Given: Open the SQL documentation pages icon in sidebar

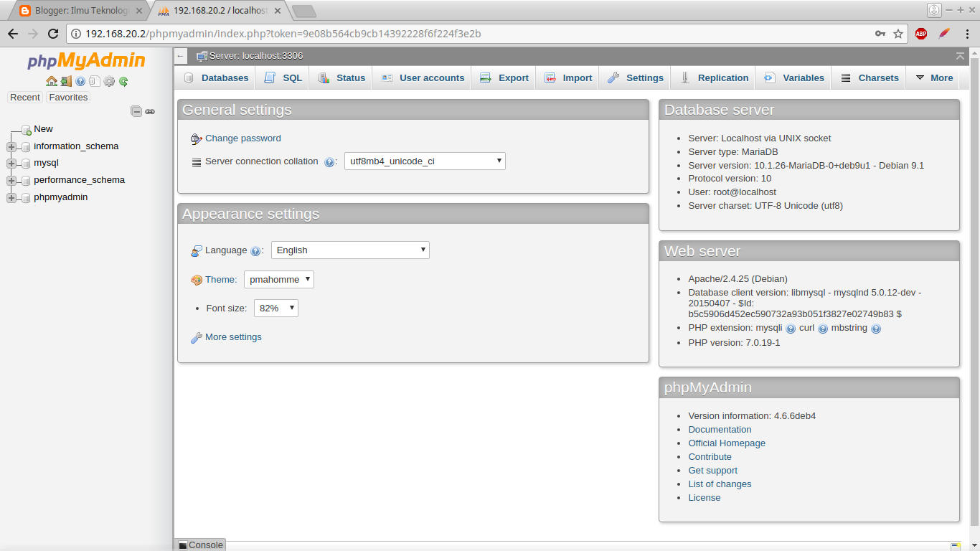Looking at the screenshot, I should (94, 81).
